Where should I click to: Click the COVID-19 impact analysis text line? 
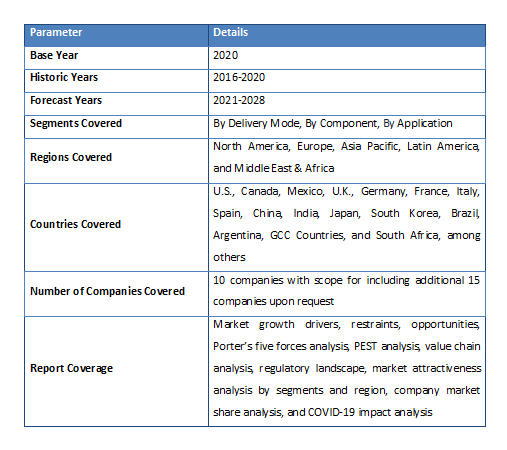click(322, 412)
